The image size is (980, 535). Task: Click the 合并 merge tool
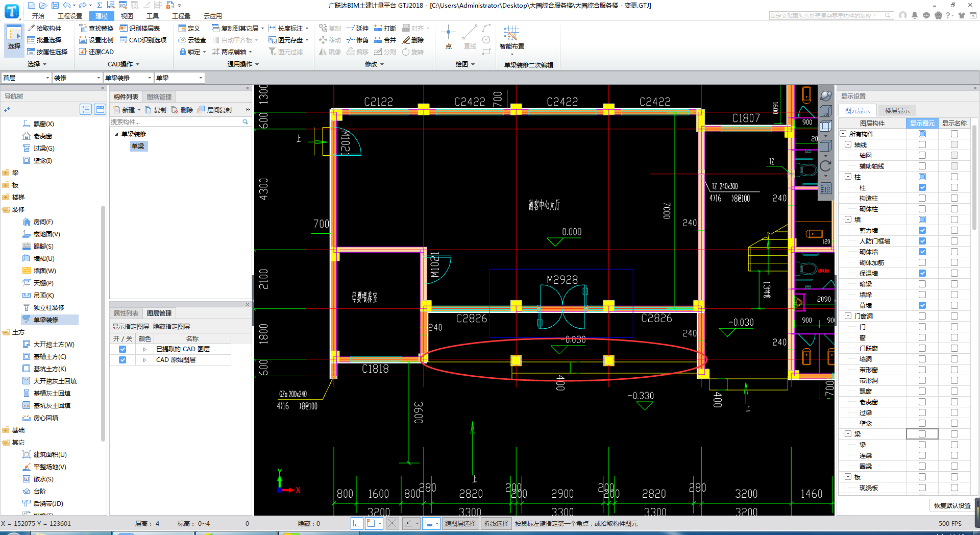[x=385, y=40]
